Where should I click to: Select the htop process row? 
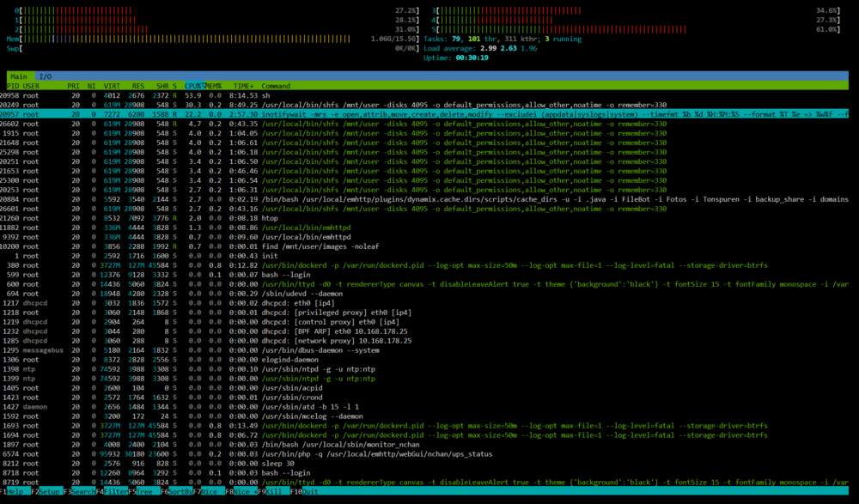coord(424,218)
